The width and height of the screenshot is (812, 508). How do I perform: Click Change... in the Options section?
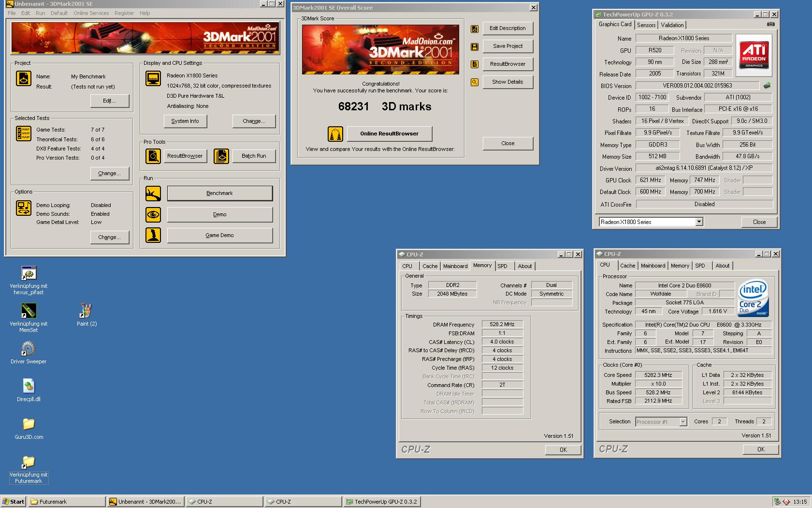pyautogui.click(x=110, y=237)
